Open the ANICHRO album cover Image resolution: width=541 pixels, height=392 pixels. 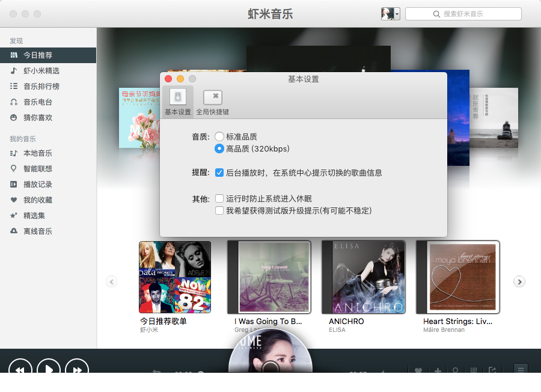coord(364,277)
